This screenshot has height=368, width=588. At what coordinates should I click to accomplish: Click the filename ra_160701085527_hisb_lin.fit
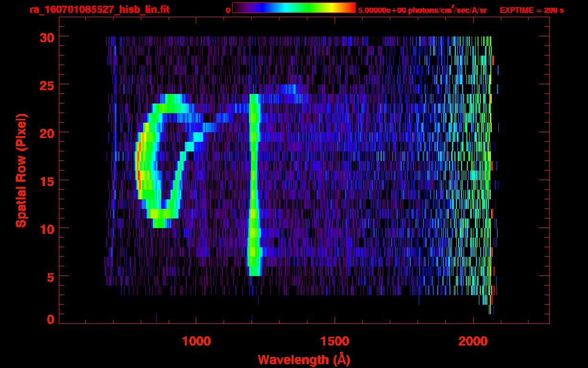click(x=99, y=10)
